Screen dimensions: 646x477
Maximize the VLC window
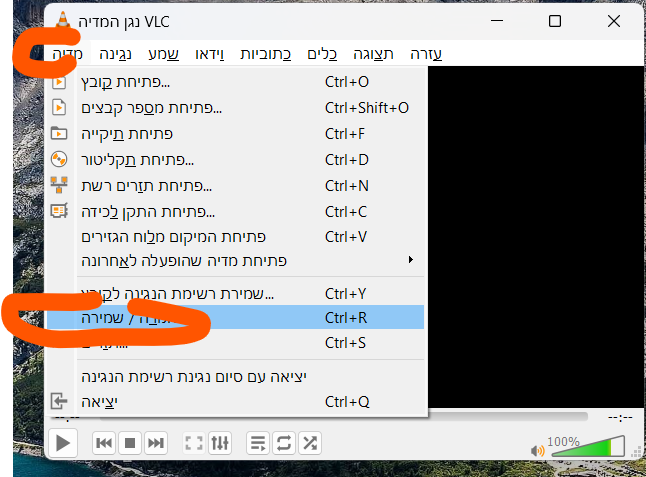point(555,21)
